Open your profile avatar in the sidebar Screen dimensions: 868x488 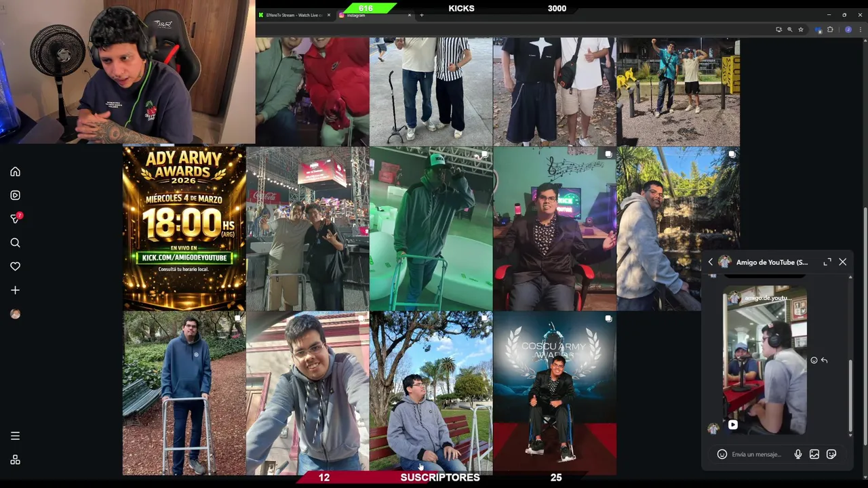(x=15, y=314)
